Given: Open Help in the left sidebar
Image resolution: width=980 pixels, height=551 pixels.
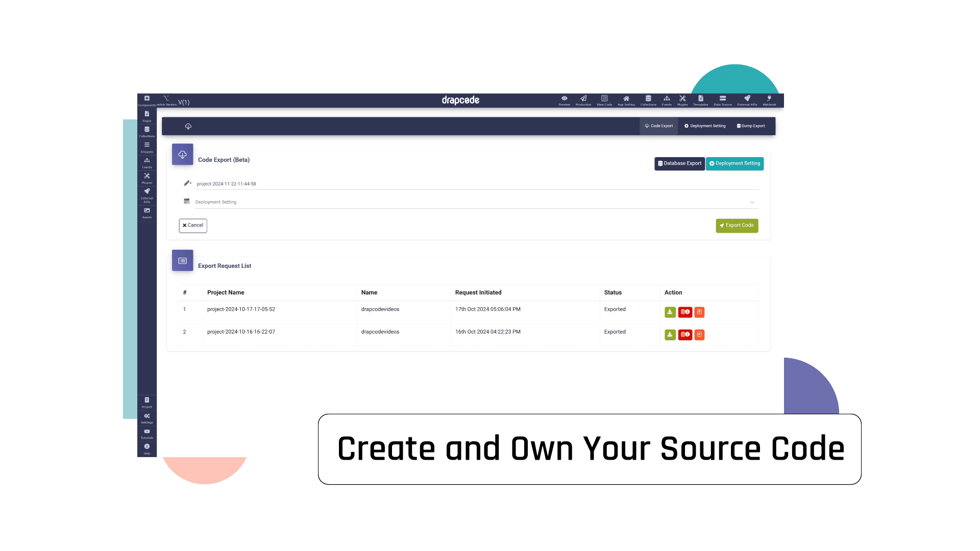Looking at the screenshot, I should pos(147,449).
